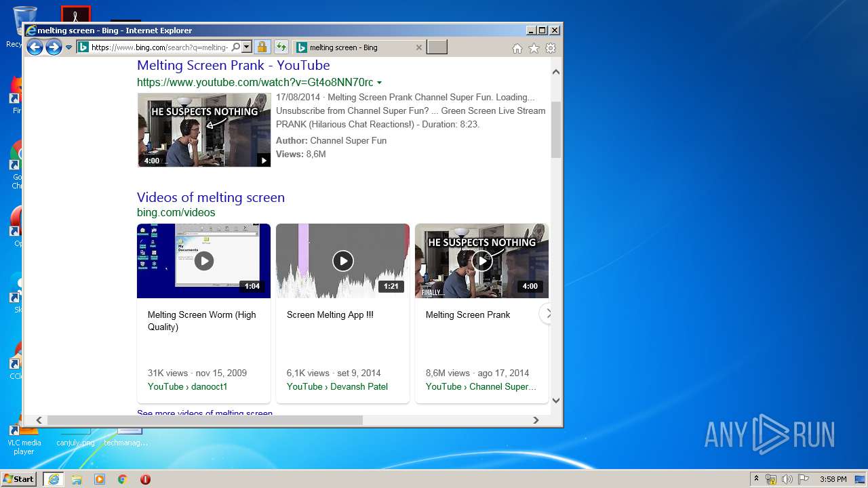Click the search magnifier in the address bar
Image resolution: width=868 pixels, height=488 pixels.
(235, 47)
